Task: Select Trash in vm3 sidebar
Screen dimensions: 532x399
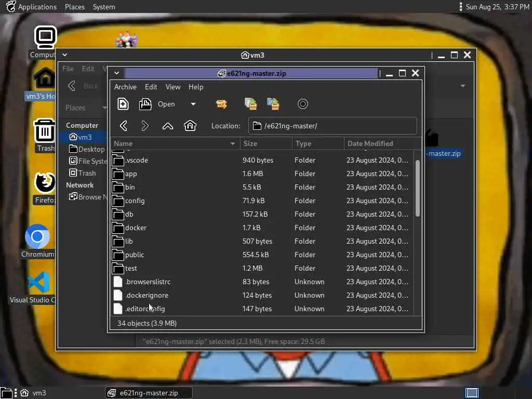Action: point(83,173)
